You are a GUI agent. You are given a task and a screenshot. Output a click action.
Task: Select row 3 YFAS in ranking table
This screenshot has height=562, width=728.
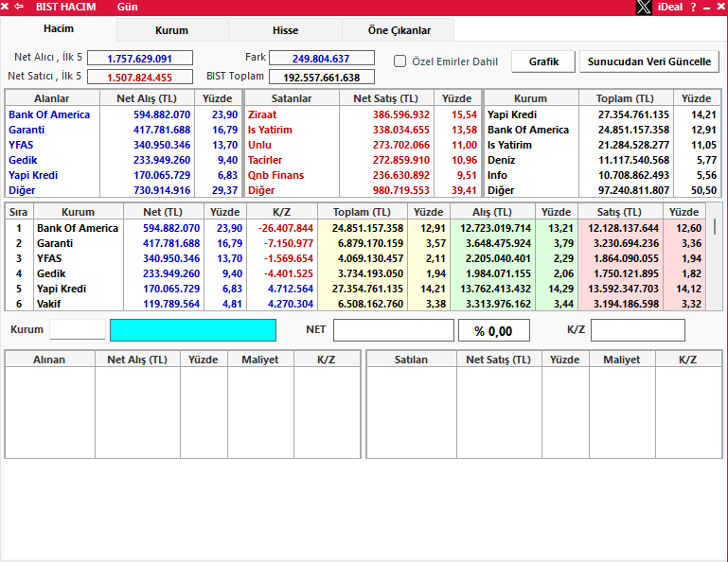tap(356, 258)
